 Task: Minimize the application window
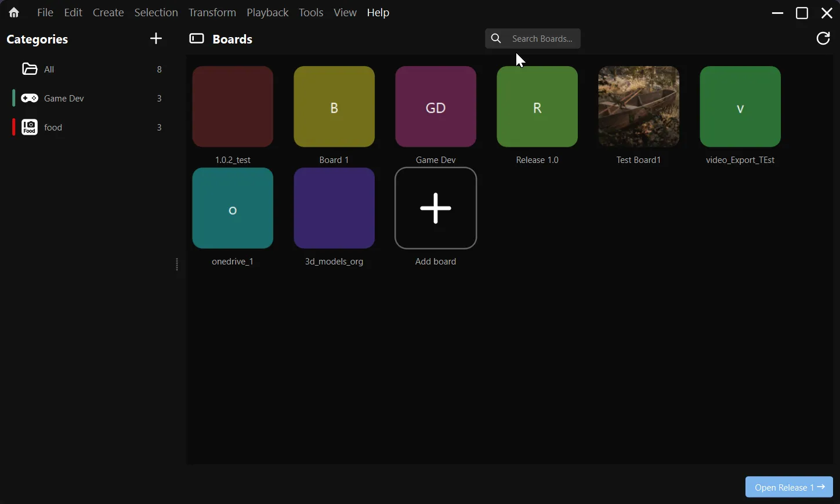click(x=778, y=13)
